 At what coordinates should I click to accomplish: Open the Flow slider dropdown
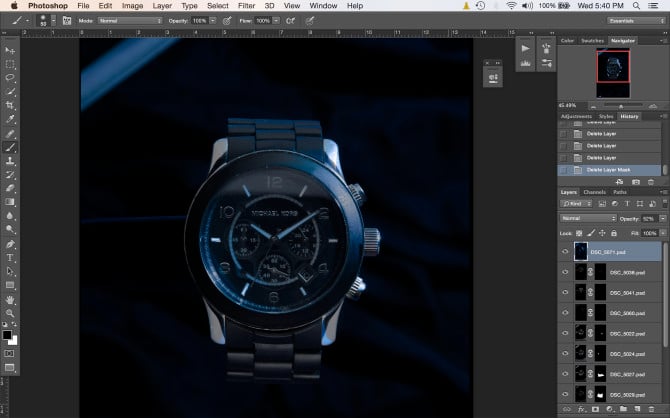click(x=276, y=21)
